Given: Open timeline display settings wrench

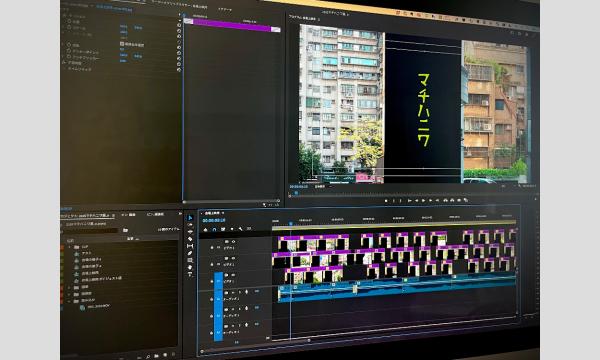Looking at the screenshot, I should pyautogui.click(x=240, y=229).
